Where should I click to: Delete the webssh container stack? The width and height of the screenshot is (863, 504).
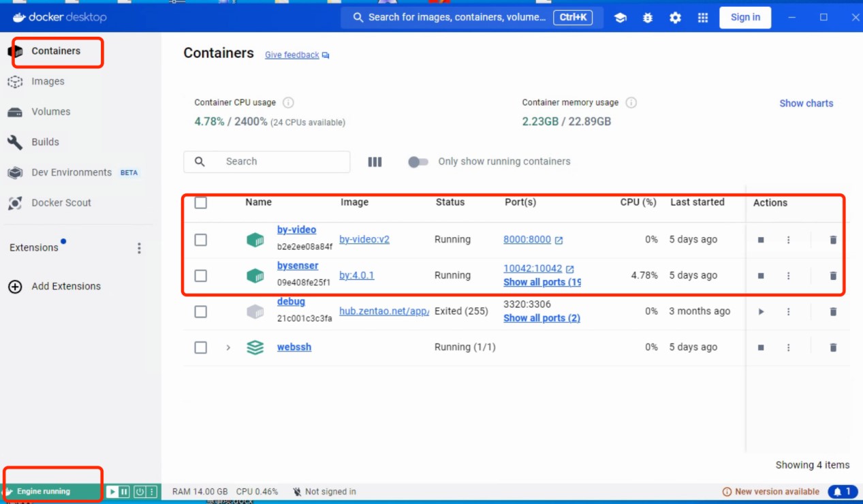(x=832, y=347)
